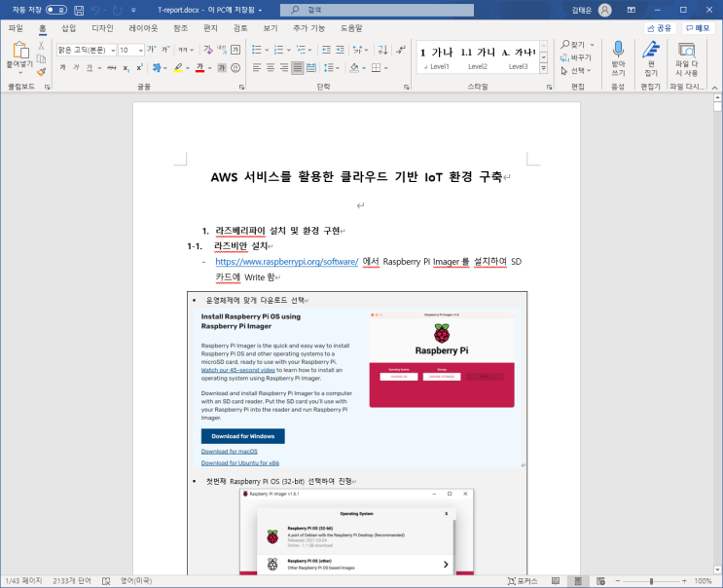
Task: Toggle Focus mode in status bar
Action: [x=523, y=581]
